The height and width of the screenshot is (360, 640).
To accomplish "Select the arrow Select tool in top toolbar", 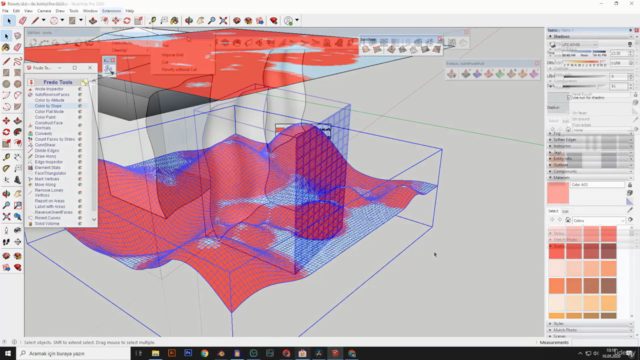I will tap(9, 20).
